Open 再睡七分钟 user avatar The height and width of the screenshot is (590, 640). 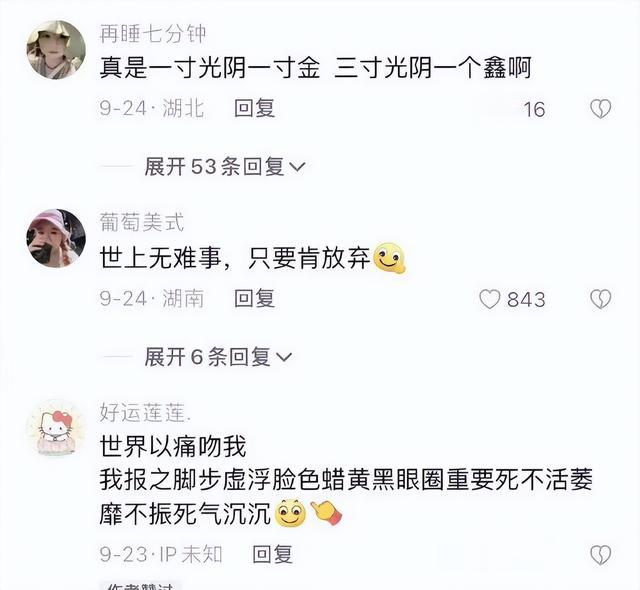click(x=56, y=50)
